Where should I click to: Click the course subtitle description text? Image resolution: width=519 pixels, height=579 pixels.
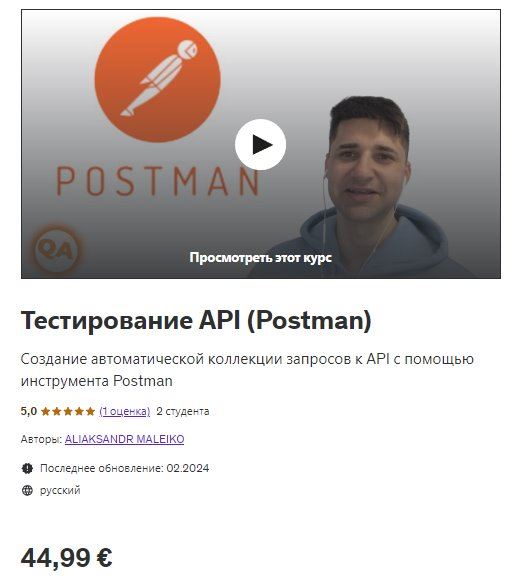click(247, 370)
